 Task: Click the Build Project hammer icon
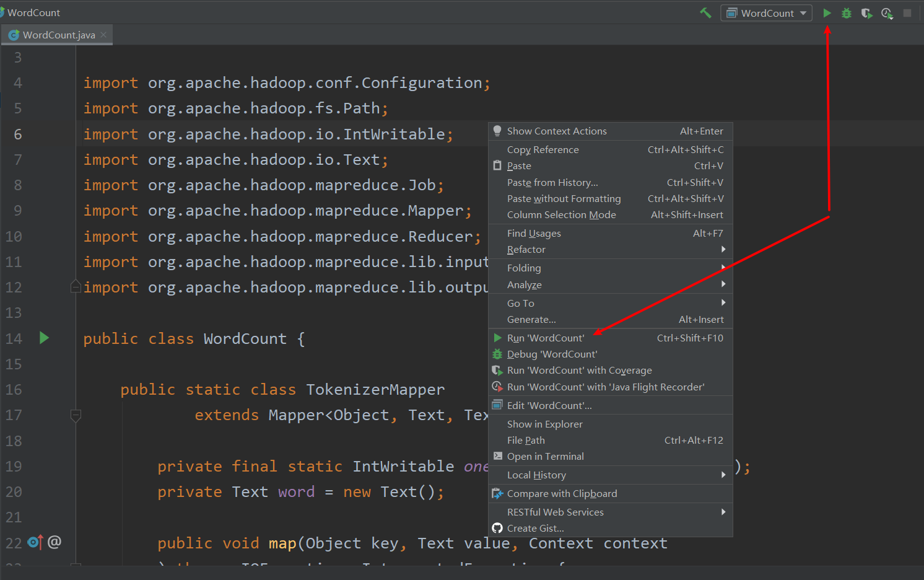[x=705, y=12]
